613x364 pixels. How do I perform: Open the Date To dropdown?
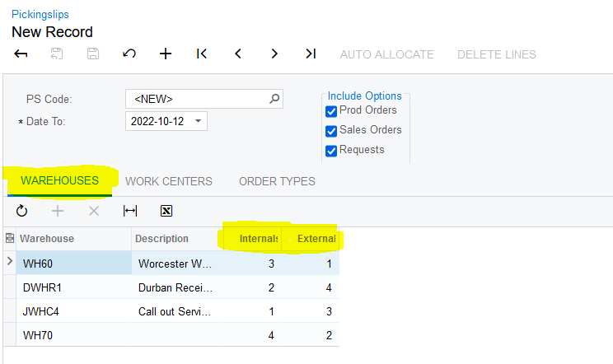tap(198, 121)
